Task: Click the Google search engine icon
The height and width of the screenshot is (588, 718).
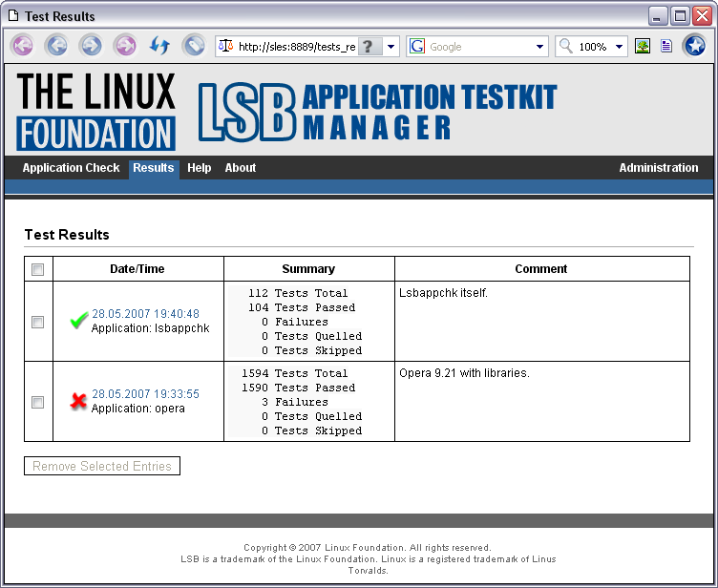Action: (x=416, y=46)
